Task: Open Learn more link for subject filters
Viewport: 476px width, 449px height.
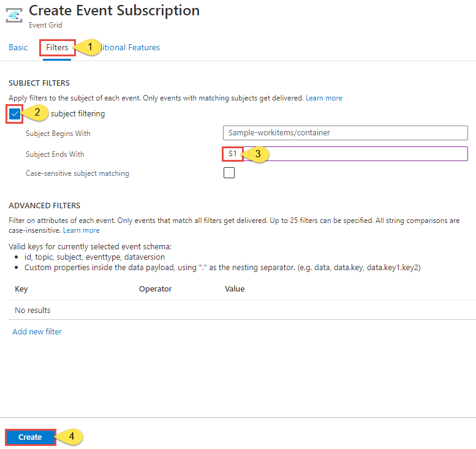Action: pos(324,98)
